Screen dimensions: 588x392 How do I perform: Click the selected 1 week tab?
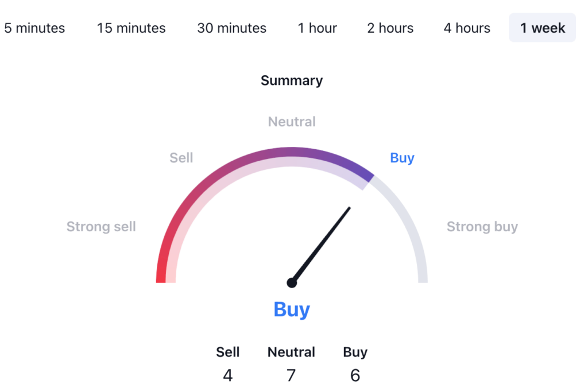[542, 28]
